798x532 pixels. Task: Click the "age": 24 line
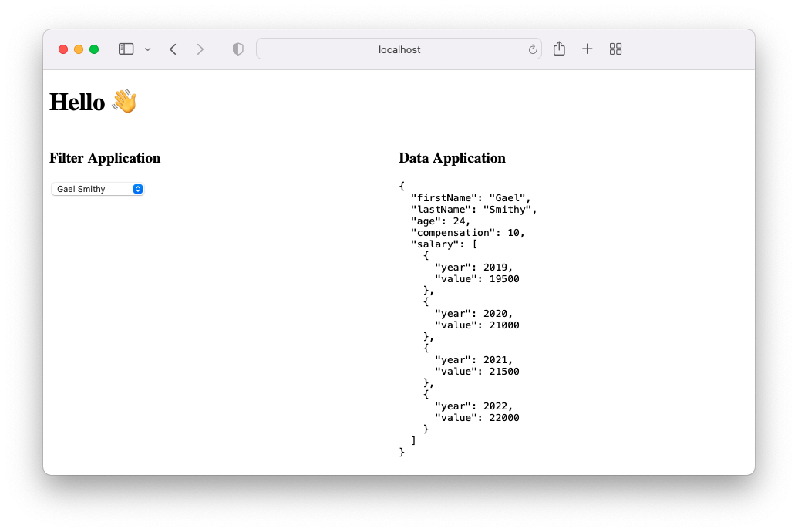tap(440, 221)
